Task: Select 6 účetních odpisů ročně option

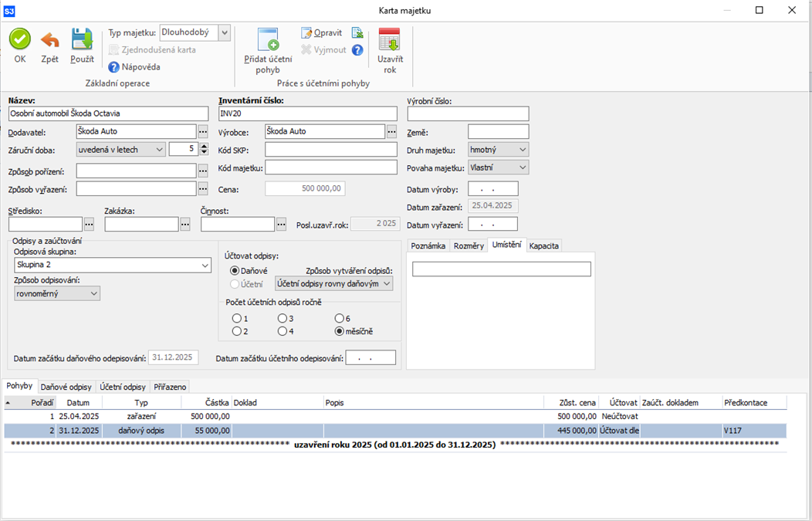Action: [340, 318]
